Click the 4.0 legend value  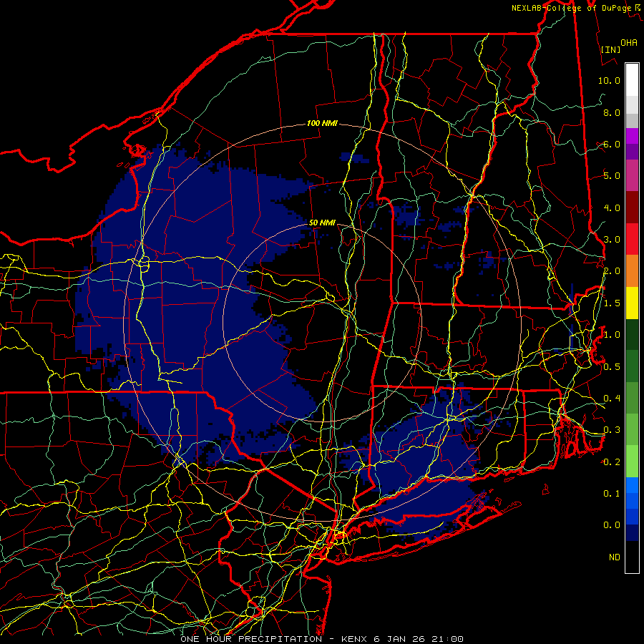pos(612,208)
